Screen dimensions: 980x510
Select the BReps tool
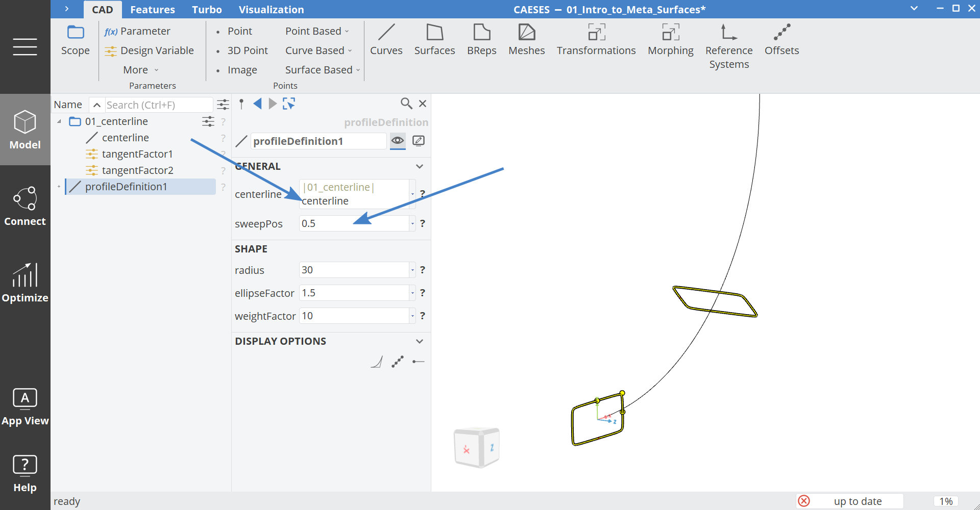(x=481, y=40)
